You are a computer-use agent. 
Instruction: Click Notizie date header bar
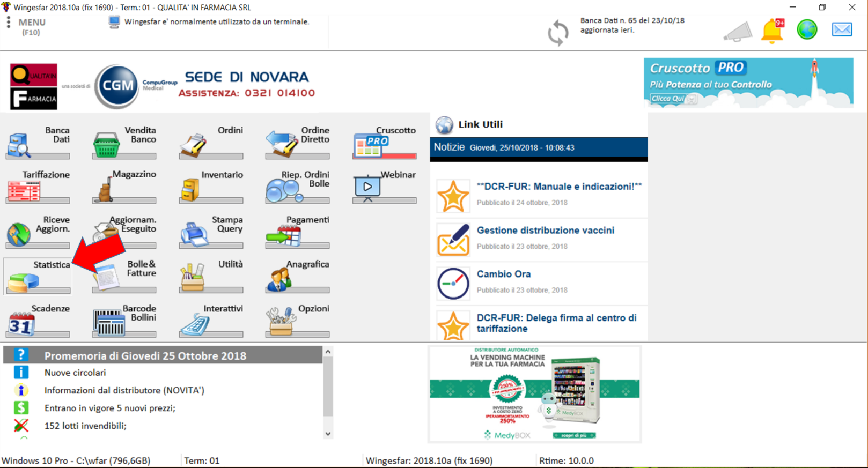coord(539,148)
